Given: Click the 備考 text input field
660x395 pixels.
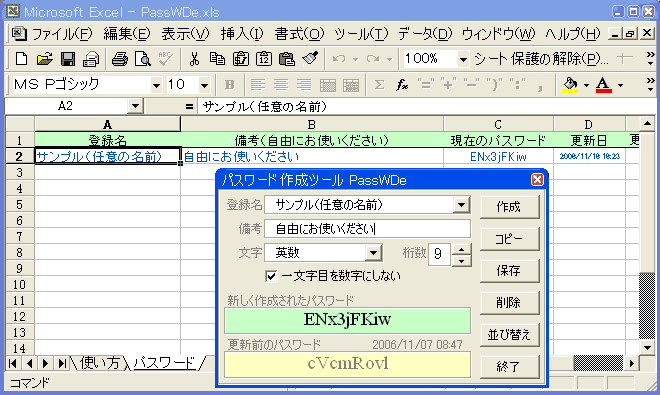Looking at the screenshot, I should [x=367, y=229].
